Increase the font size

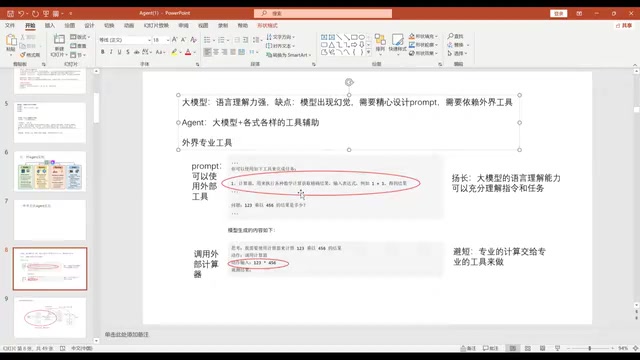[175, 40]
